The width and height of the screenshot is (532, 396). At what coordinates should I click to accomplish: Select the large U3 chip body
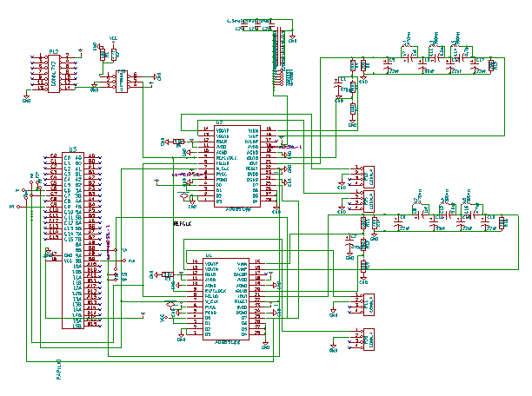73,240
